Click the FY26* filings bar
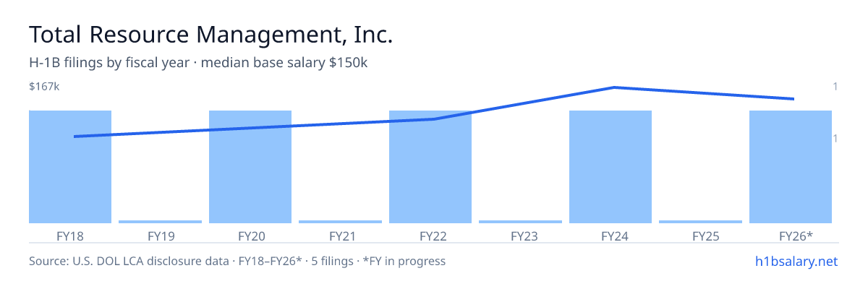 coord(791,167)
